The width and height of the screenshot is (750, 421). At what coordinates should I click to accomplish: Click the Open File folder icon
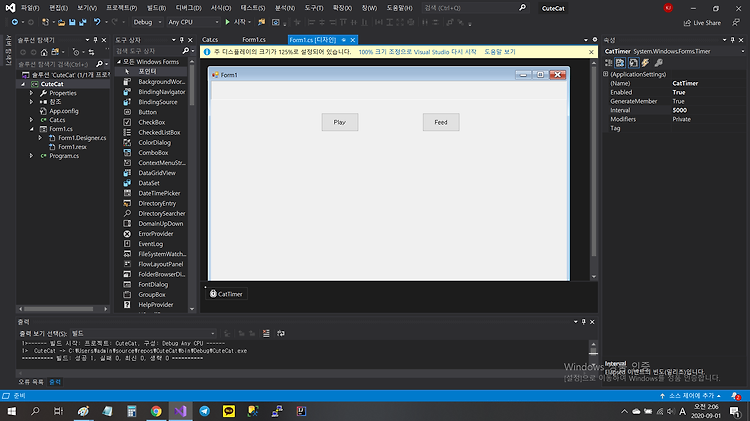pyautogui.click(x=61, y=22)
